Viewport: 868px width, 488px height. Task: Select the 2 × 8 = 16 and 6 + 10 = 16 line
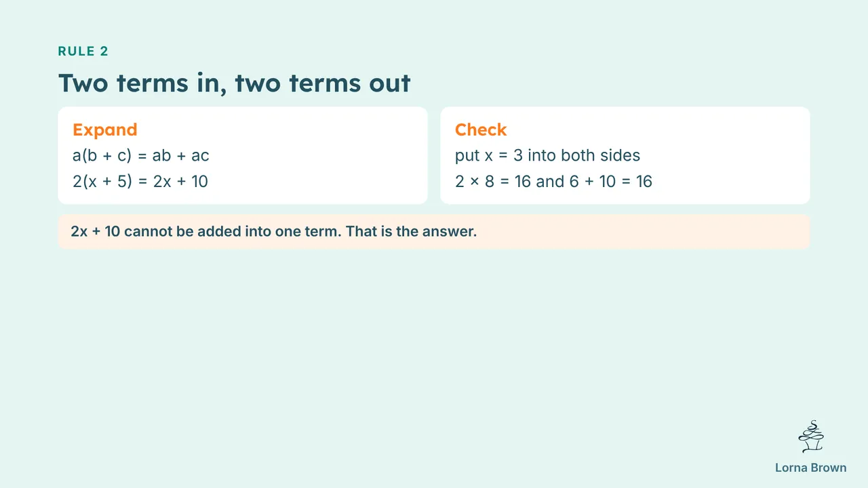553,182
